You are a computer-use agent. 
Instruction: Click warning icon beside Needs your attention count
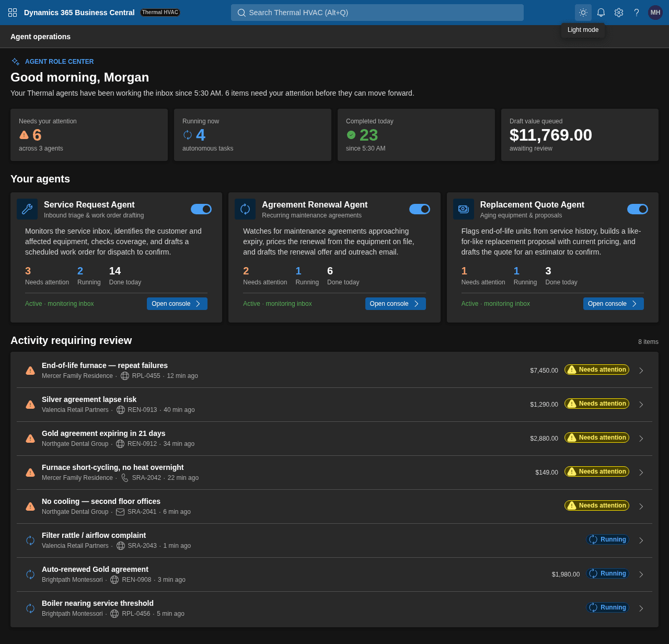click(24, 135)
